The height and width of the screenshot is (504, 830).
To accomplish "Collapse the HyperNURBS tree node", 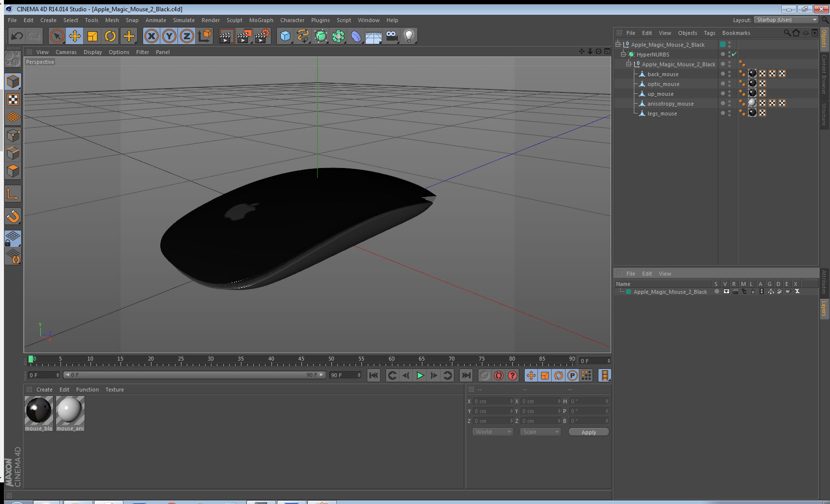I will [x=623, y=54].
